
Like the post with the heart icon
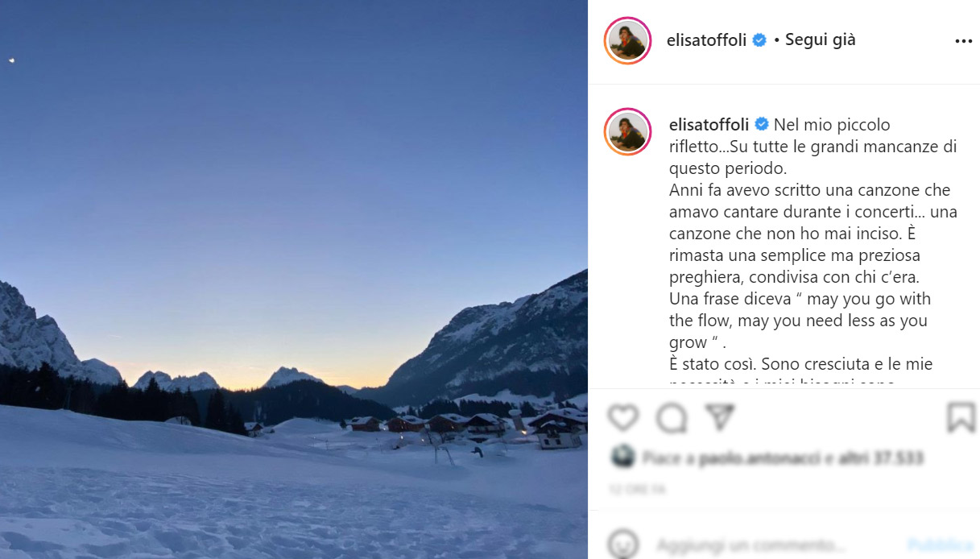click(622, 417)
